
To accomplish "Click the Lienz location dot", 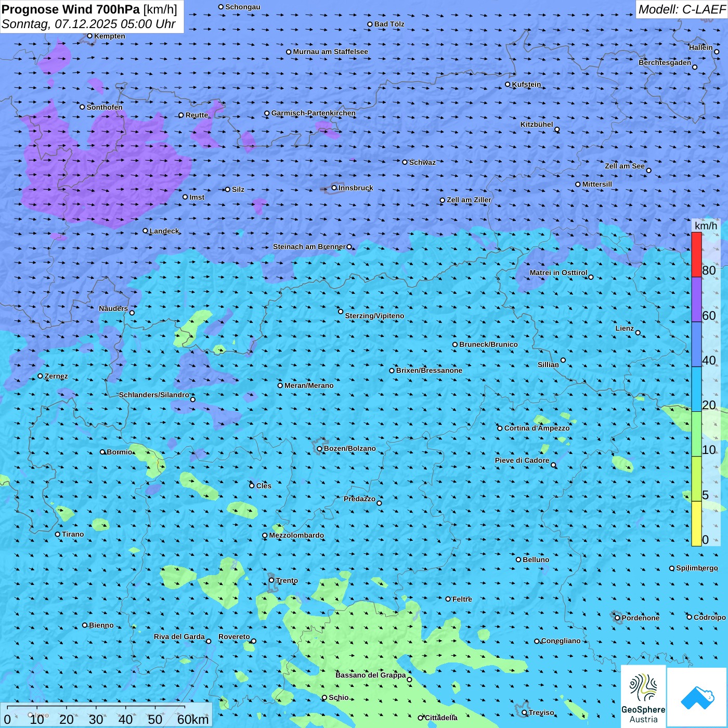I will (638, 333).
